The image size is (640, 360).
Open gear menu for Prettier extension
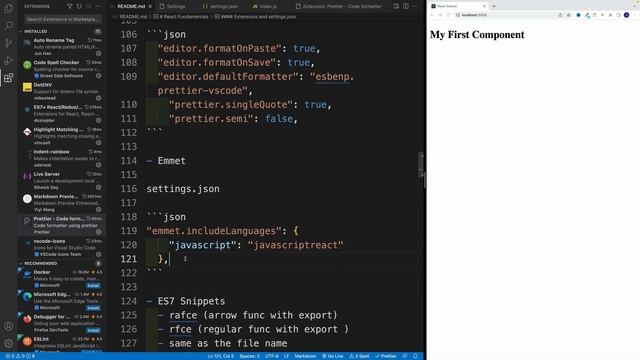tap(98, 232)
